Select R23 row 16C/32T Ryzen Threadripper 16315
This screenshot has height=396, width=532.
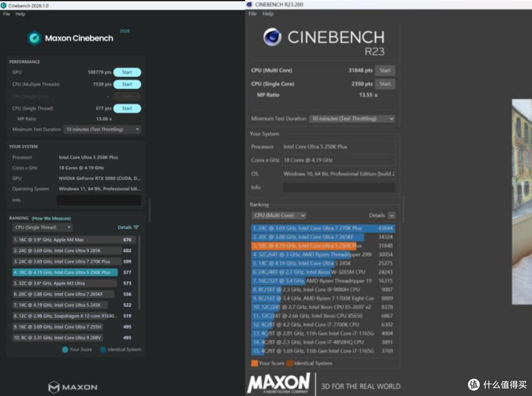pyautogui.click(x=323, y=281)
